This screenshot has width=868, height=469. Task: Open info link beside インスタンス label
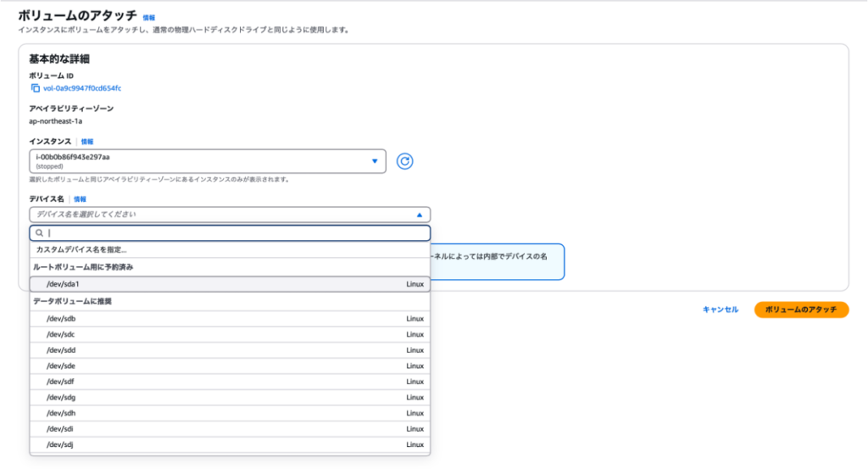coord(87,142)
